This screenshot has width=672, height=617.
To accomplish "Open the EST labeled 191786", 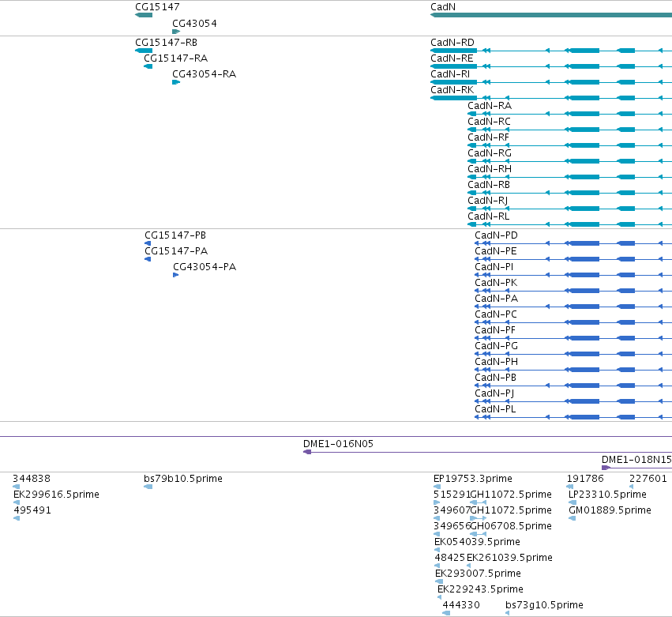I will point(585,479).
